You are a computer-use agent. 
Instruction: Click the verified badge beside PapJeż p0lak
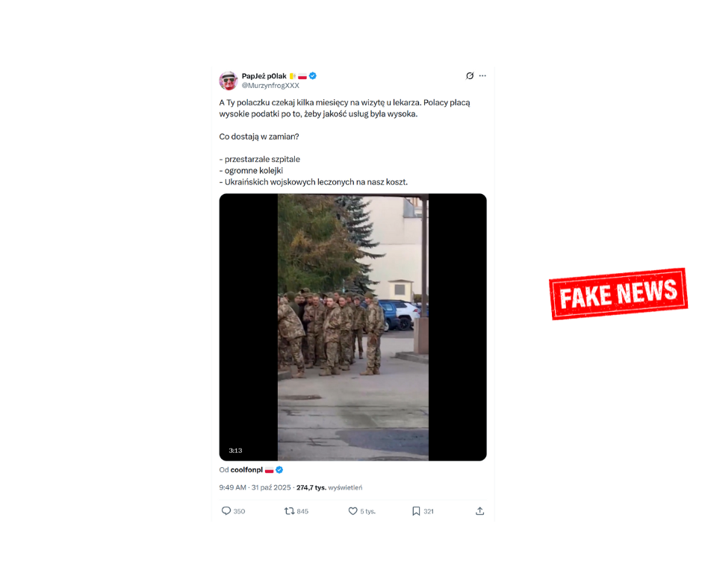pyautogui.click(x=313, y=75)
